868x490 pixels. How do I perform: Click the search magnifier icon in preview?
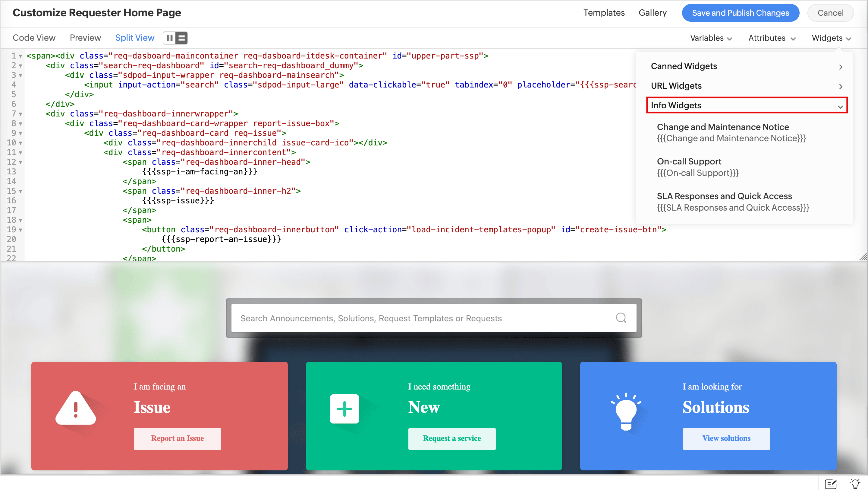(621, 318)
